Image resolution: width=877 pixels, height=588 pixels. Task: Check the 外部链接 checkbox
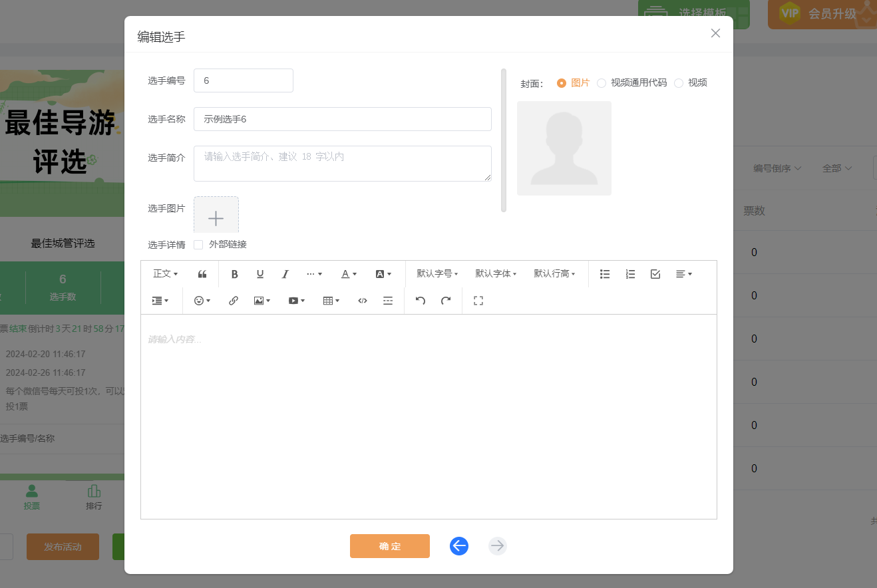198,245
